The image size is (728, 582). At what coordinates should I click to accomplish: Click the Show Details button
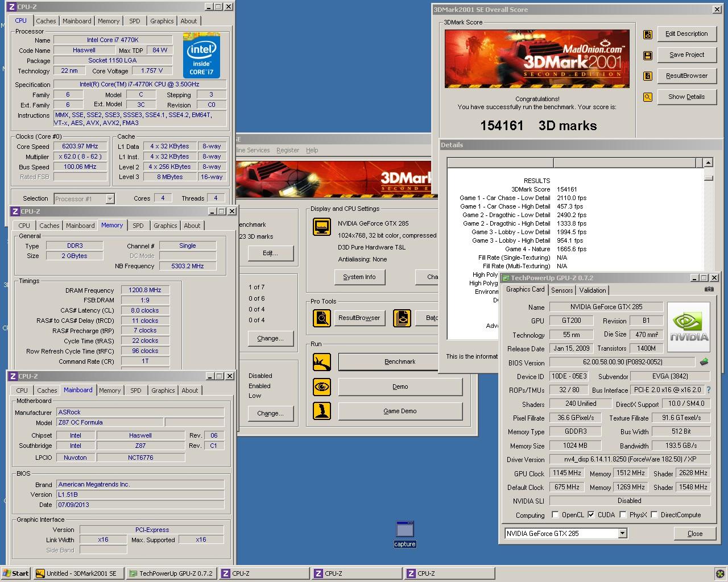click(x=686, y=97)
